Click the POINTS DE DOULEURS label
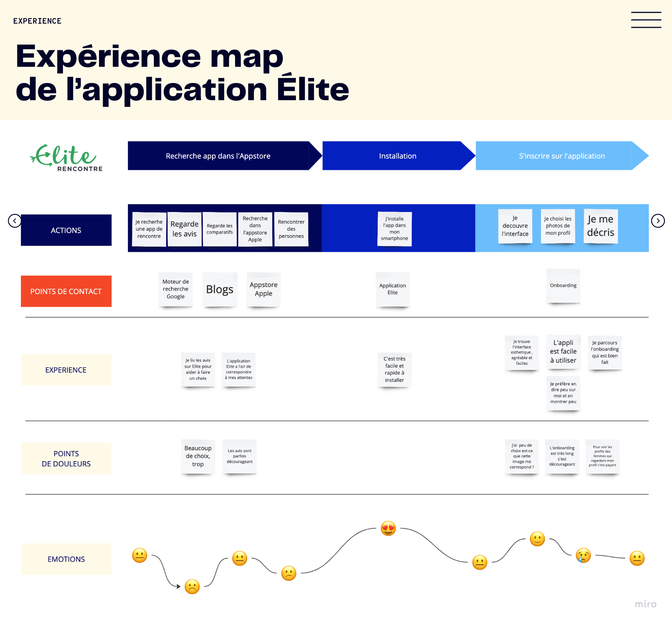 click(x=66, y=459)
